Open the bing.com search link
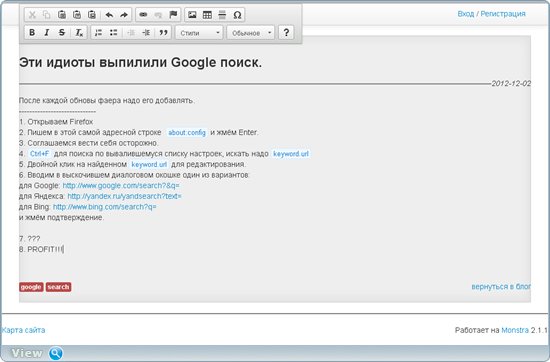550x362 pixels. coord(105,207)
